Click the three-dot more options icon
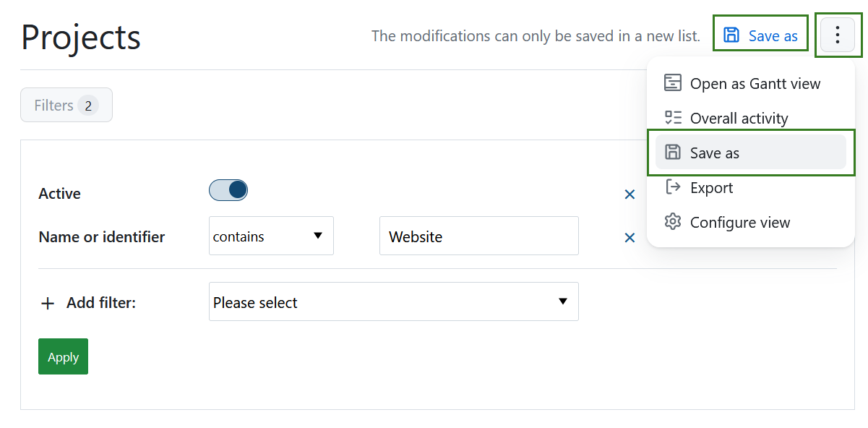The image size is (868, 428). point(838,35)
